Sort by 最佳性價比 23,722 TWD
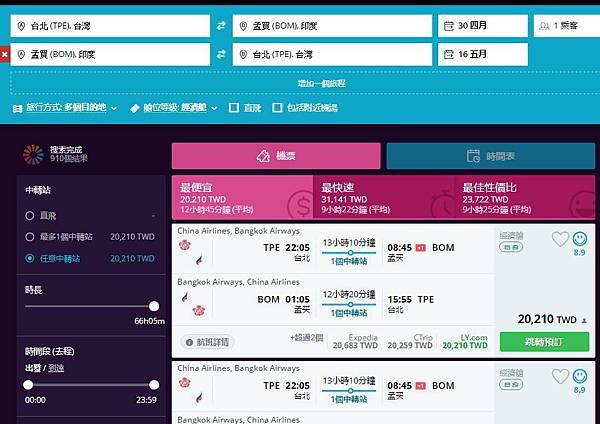The width and height of the screenshot is (600, 424). pyautogui.click(x=525, y=197)
